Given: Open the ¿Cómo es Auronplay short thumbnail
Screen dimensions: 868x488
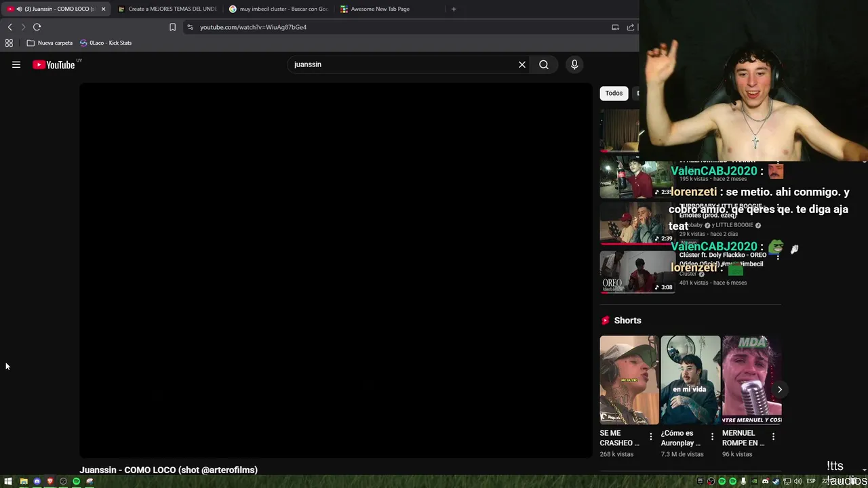Looking at the screenshot, I should point(690,380).
